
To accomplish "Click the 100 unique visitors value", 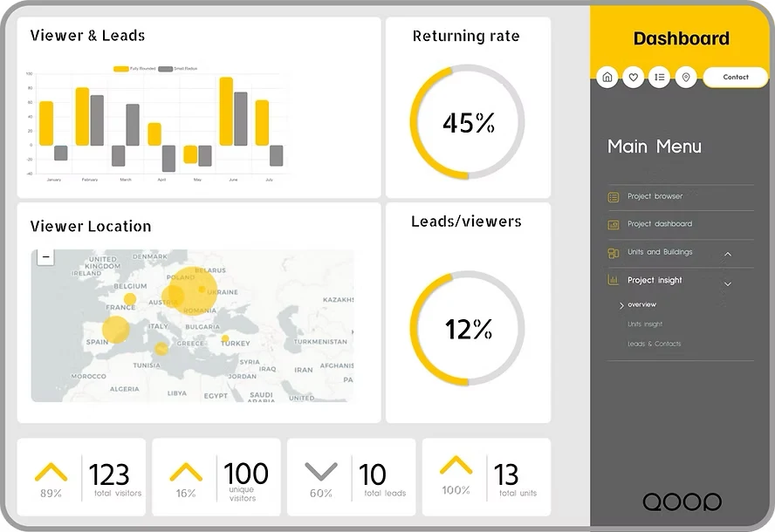I will (x=245, y=474).
